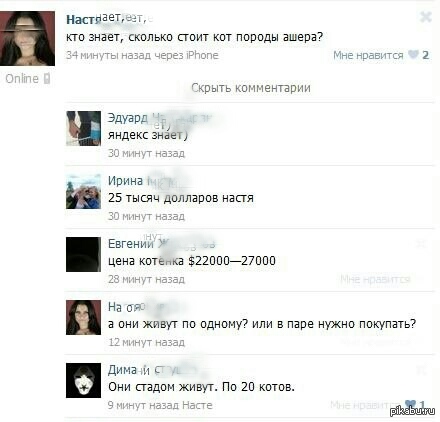Open Эдуард's profile name link
440x422 pixels.
(128, 118)
